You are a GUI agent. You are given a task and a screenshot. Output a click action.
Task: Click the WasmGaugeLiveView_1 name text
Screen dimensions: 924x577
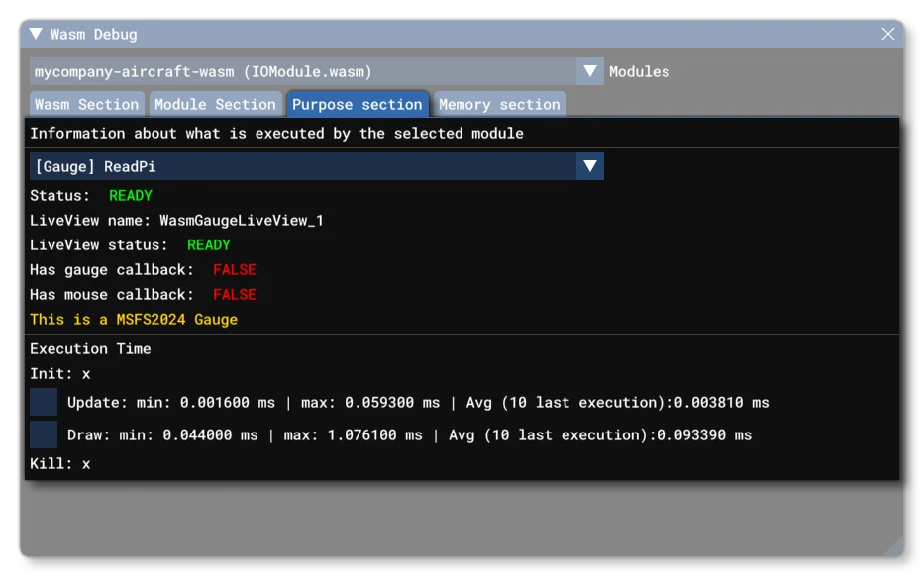click(242, 220)
